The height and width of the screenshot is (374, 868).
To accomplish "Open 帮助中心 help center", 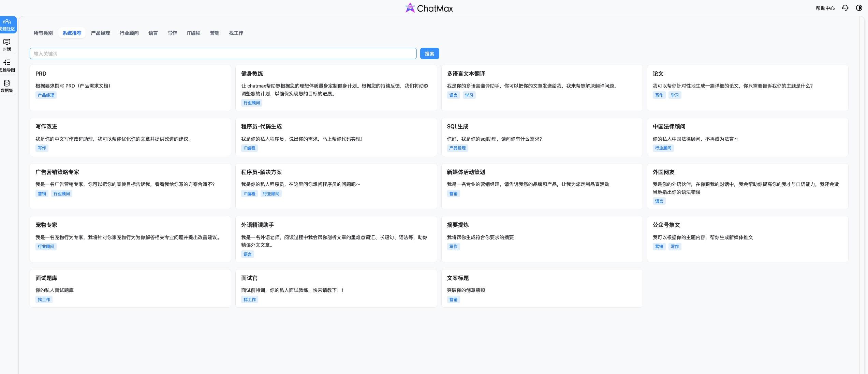I will [824, 7].
